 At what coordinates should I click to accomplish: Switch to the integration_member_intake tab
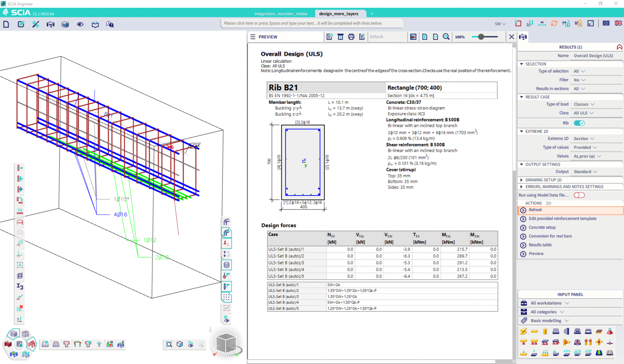281,14
